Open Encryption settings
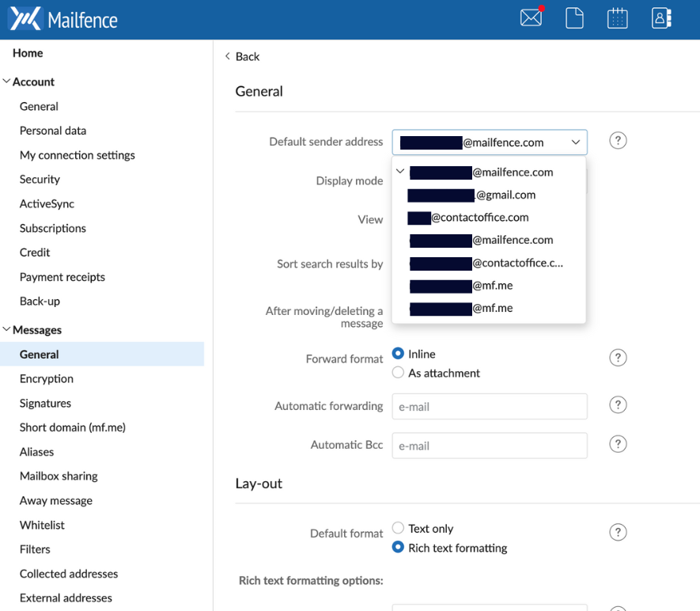Viewport: 700px width, 611px height. [47, 379]
